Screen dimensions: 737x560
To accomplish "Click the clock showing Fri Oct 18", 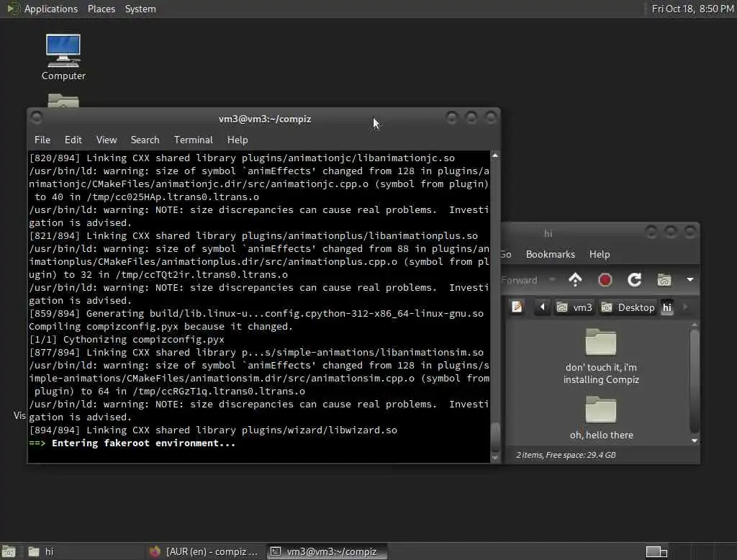I will (692, 9).
